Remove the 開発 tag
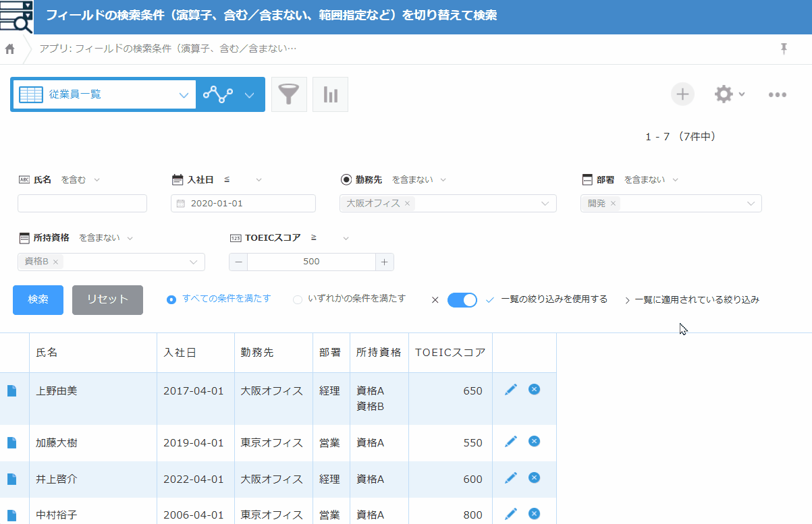Image resolution: width=812 pixels, height=524 pixels. 613,204
